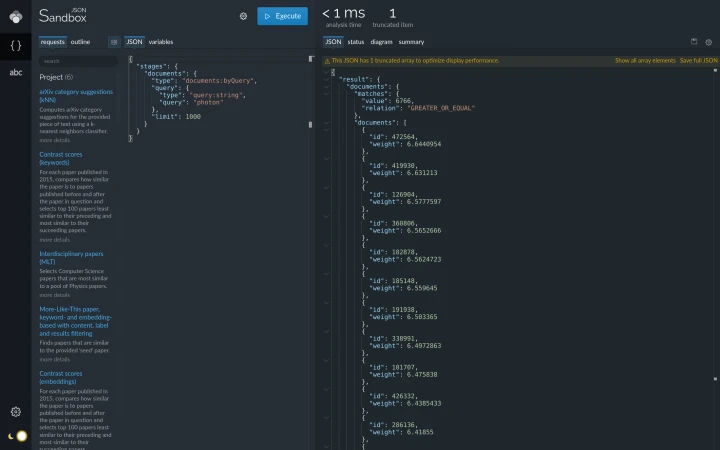Click the weight 6.6440954 value
Viewport: 720px width, 450px height.
424,144
